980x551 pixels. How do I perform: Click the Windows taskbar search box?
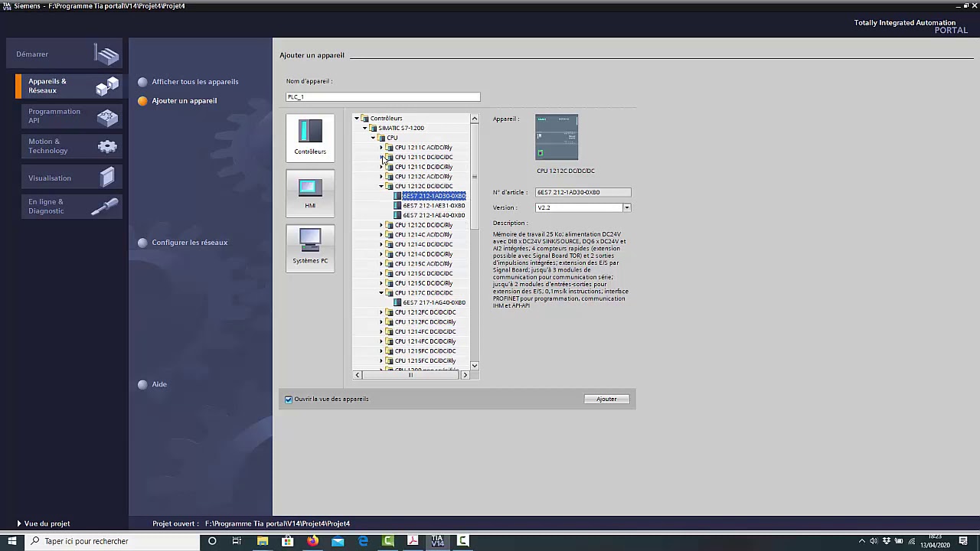tap(112, 541)
